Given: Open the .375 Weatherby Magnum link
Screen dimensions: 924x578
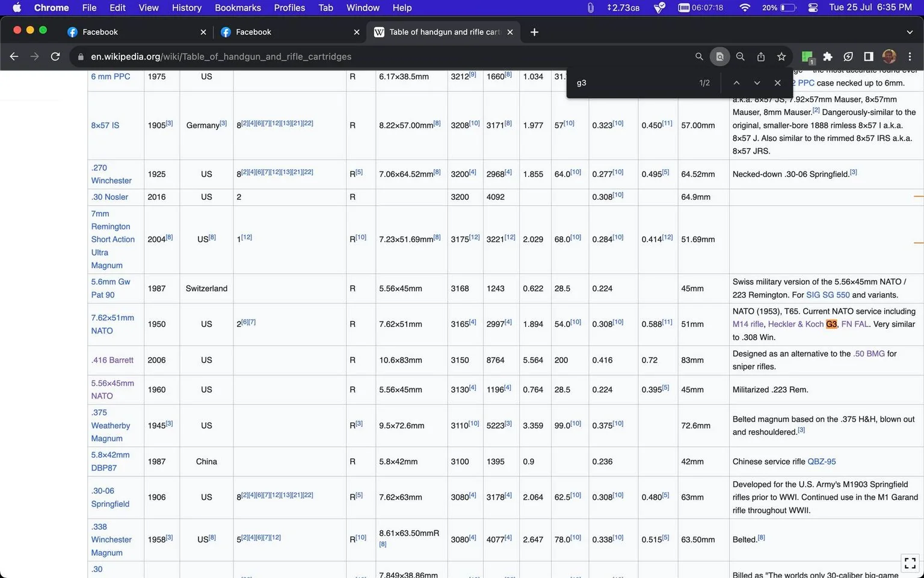Looking at the screenshot, I should tap(111, 426).
